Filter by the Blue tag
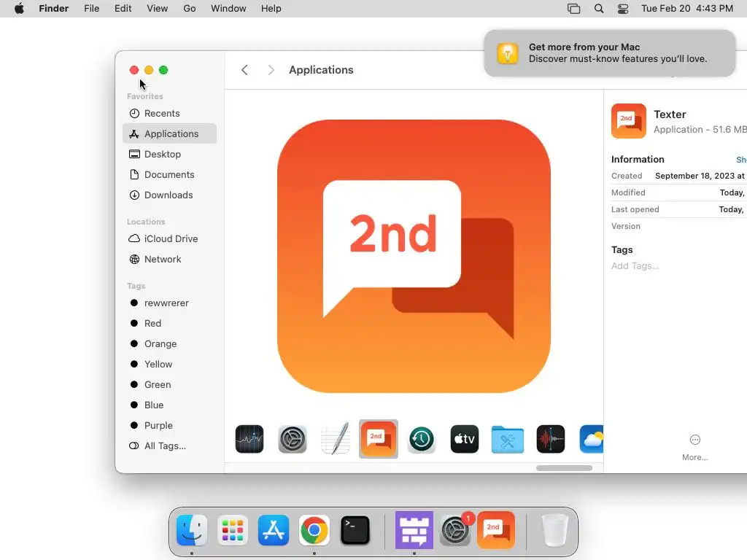This screenshot has height=560, width=747. pyautogui.click(x=169, y=405)
